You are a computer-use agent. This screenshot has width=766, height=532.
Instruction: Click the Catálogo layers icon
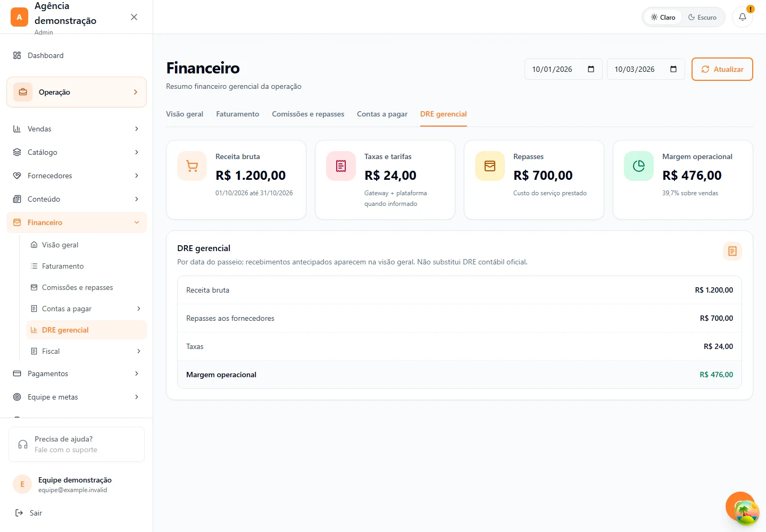pos(17,152)
